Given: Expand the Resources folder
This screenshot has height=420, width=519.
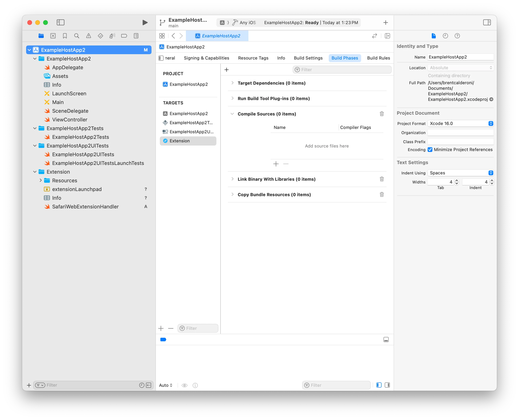Looking at the screenshot, I should pyautogui.click(x=40, y=180).
